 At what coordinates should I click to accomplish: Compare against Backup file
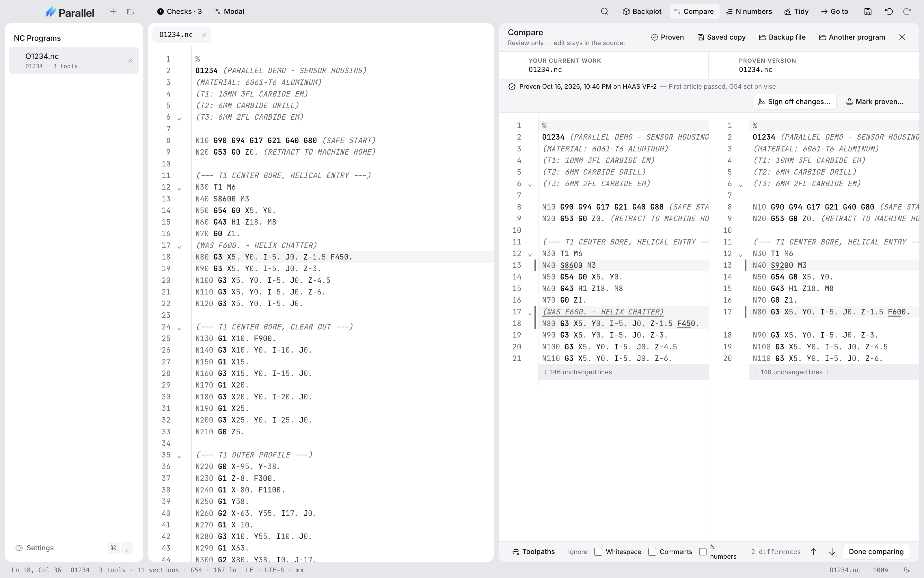tap(782, 37)
